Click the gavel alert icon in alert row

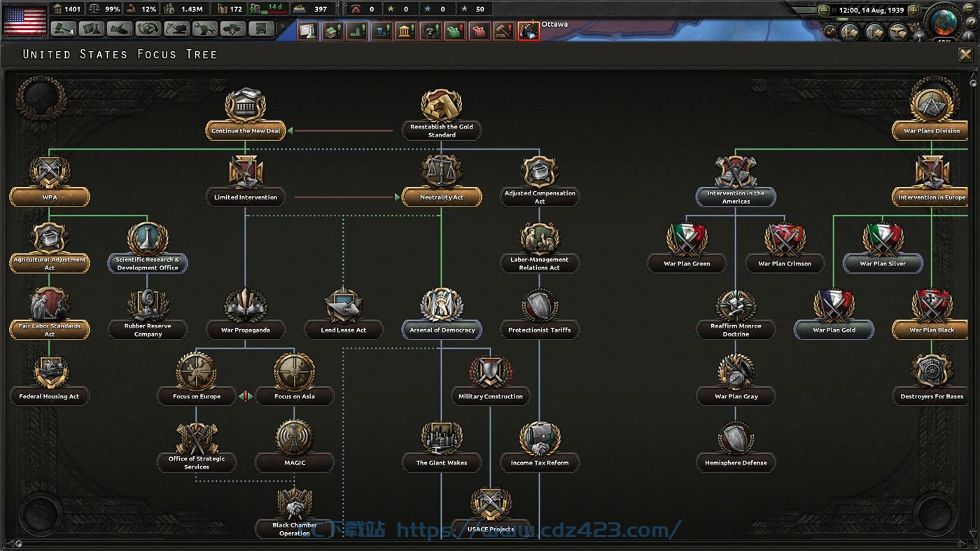(504, 31)
